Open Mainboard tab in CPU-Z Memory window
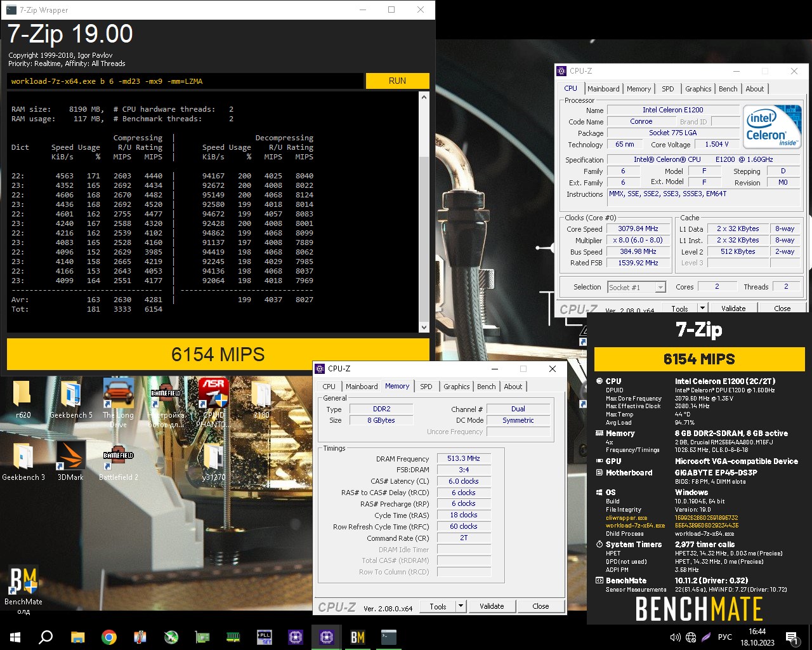812x650 pixels. click(362, 387)
